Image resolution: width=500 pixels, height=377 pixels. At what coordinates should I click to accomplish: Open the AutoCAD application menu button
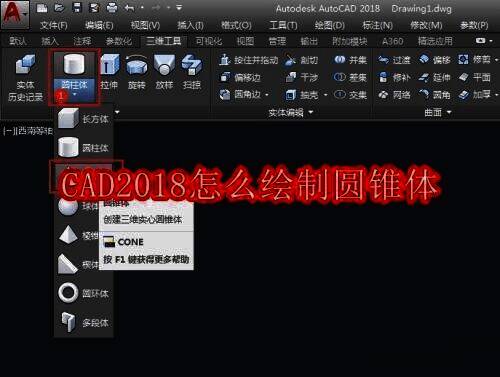tap(15, 14)
